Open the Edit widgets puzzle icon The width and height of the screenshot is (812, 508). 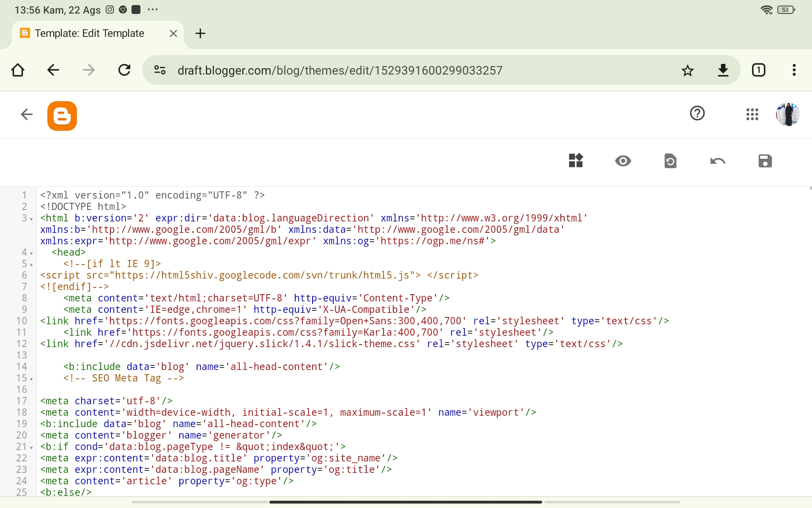pos(576,161)
